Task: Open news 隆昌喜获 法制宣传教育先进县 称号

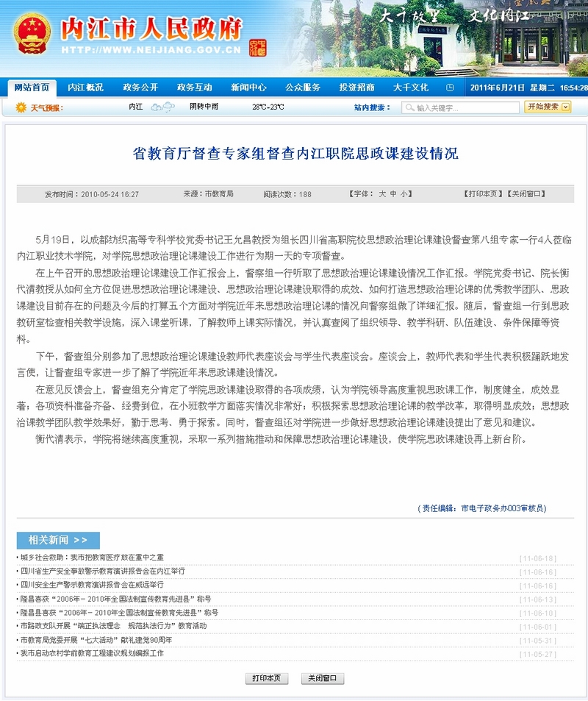Action: coord(115,599)
